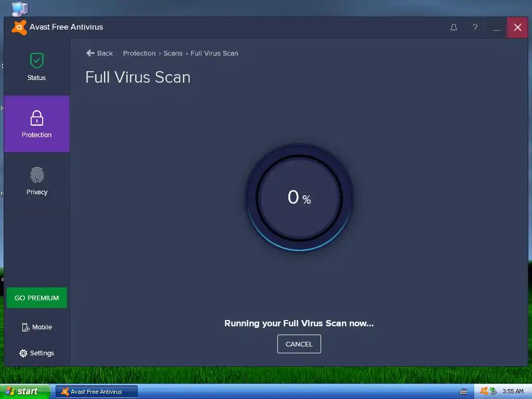Click the GO PREMIUM button
532x399 pixels.
pyautogui.click(x=37, y=298)
